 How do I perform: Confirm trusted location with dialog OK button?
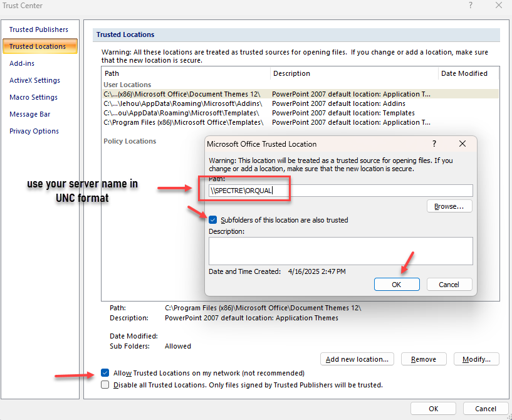pyautogui.click(x=397, y=284)
